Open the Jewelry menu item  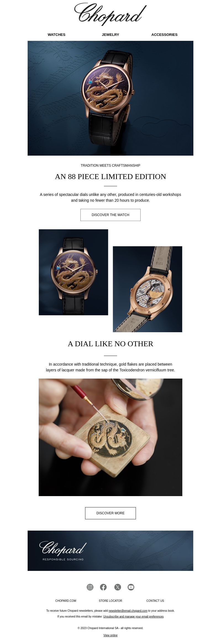(110, 35)
